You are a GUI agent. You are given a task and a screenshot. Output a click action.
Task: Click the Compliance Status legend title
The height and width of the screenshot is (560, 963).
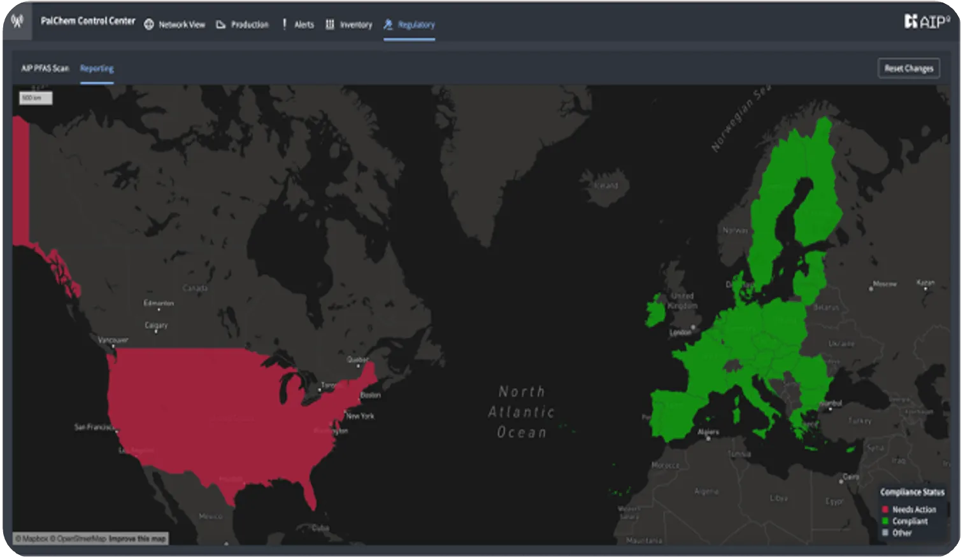(x=912, y=492)
